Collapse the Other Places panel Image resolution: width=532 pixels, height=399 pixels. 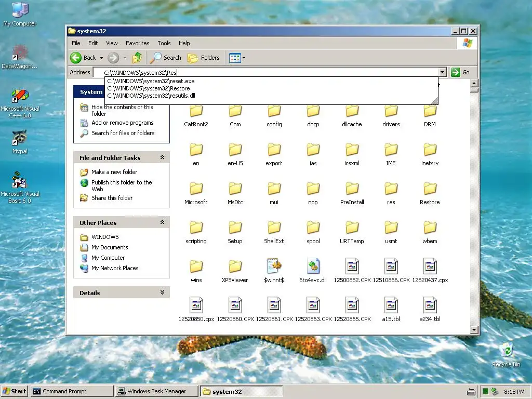162,222
